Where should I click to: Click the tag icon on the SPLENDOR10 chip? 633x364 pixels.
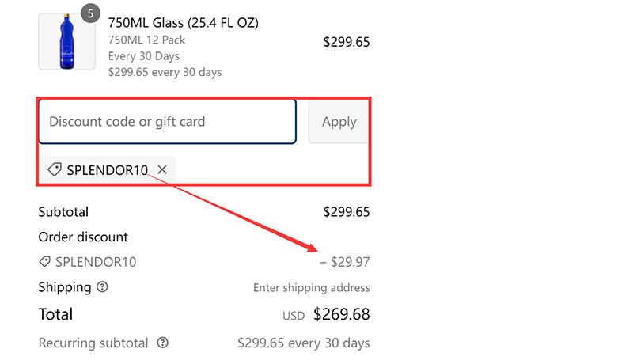[55, 169]
